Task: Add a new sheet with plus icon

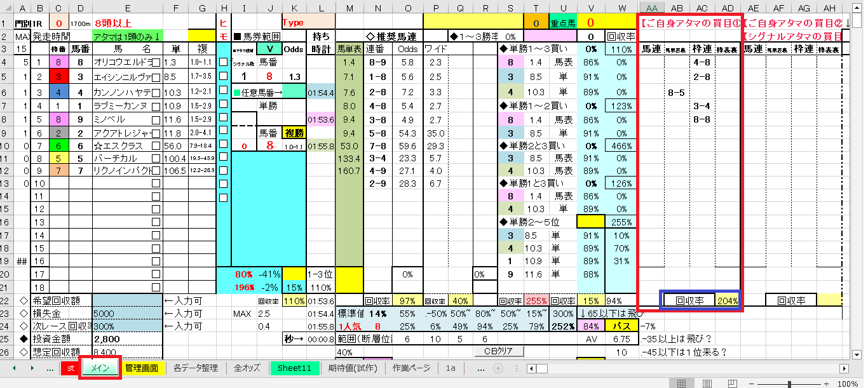Action: 498,368
